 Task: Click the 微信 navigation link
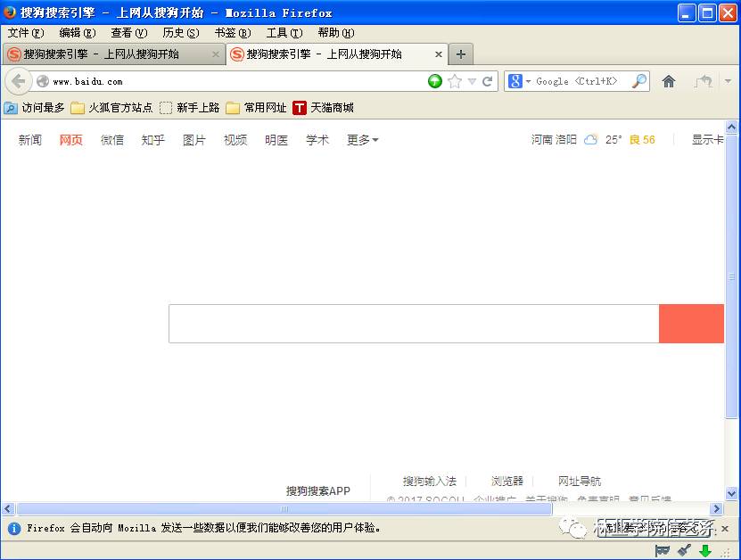point(112,140)
